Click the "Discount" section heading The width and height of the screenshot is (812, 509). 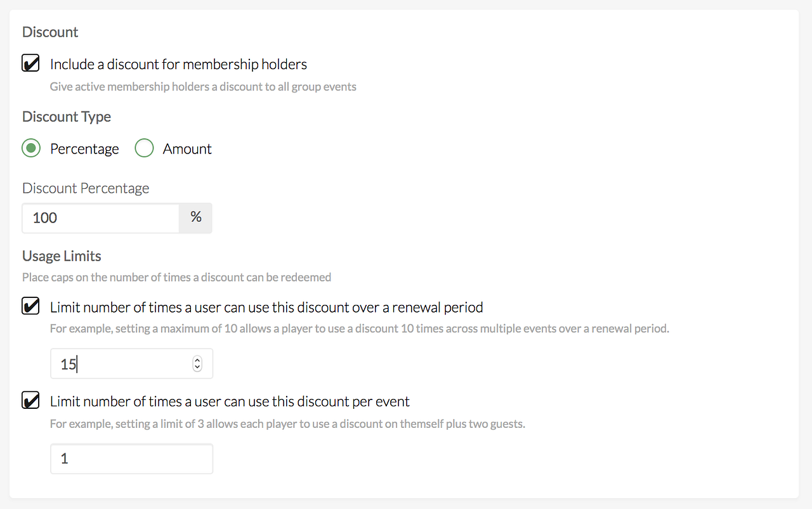(x=50, y=32)
